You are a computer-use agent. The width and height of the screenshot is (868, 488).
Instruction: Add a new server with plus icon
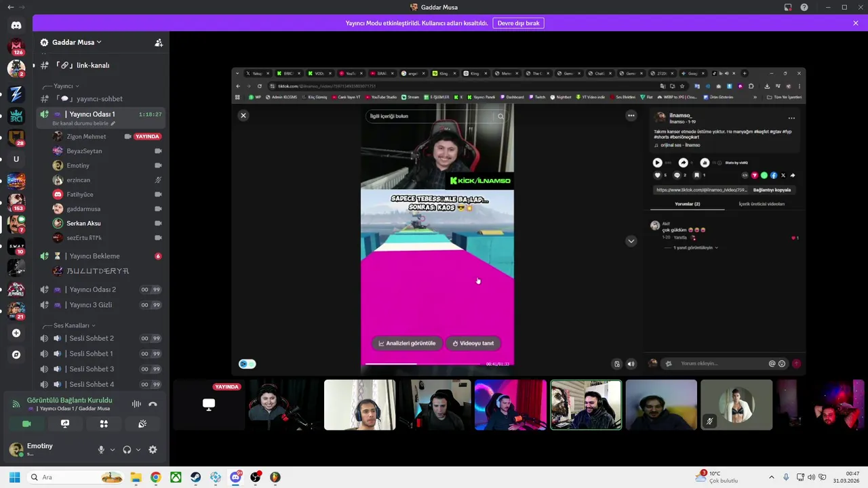(16, 333)
